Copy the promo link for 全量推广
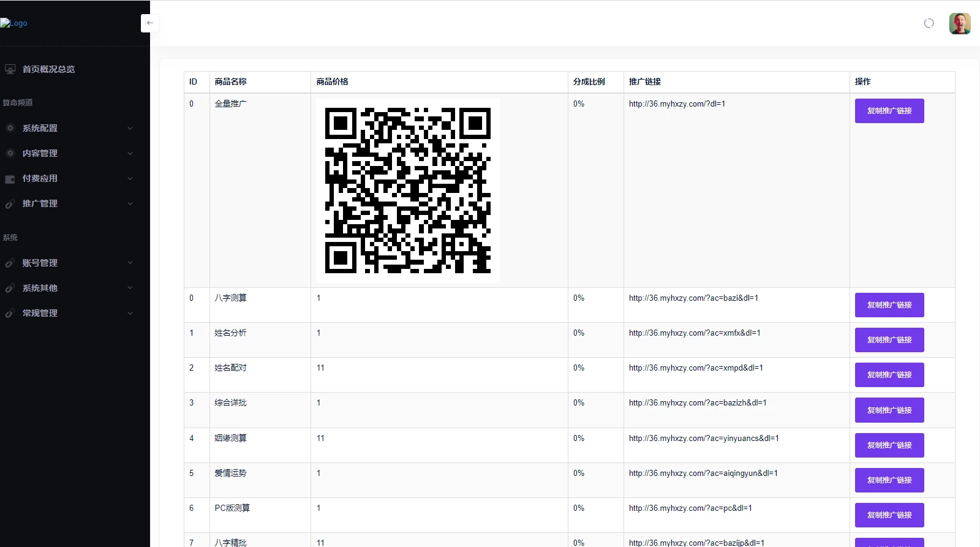This screenshot has height=547, width=980. (889, 111)
